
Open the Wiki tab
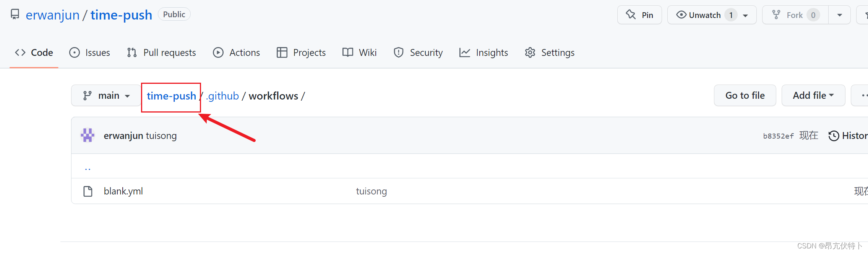(359, 52)
